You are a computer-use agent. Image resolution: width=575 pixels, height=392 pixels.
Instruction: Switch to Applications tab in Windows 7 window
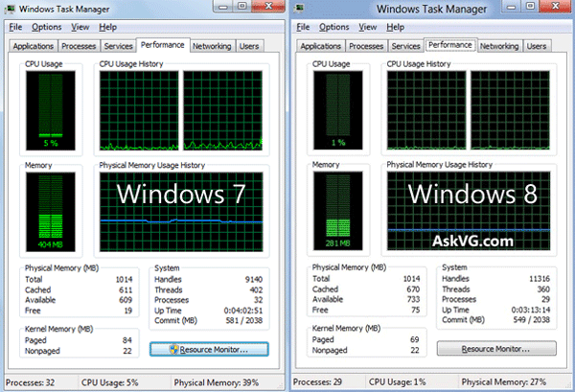click(x=34, y=46)
